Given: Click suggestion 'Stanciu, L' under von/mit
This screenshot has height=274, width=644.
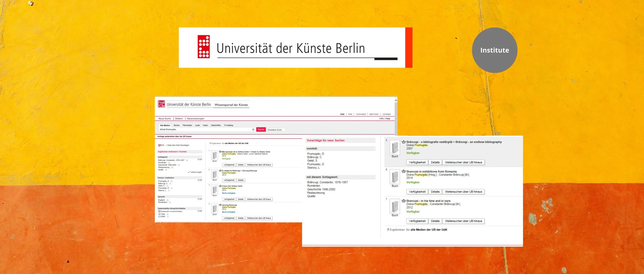Looking at the screenshot, I should tap(314, 168).
